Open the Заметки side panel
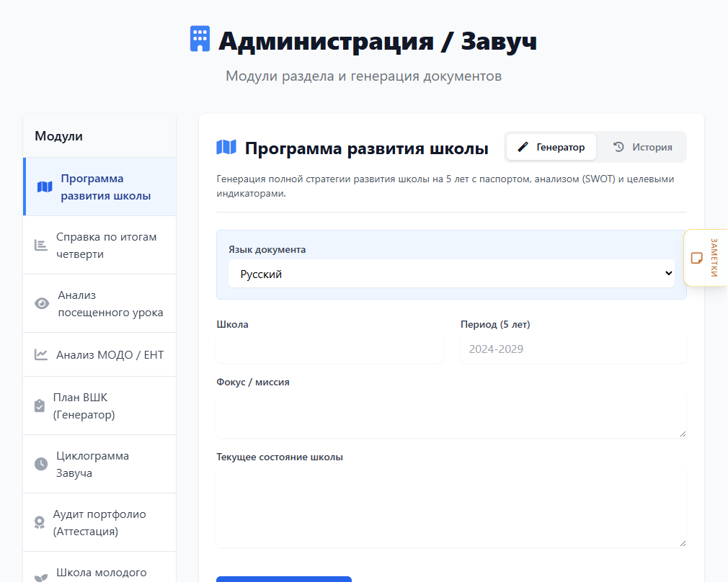The image size is (728, 582). coord(706,258)
